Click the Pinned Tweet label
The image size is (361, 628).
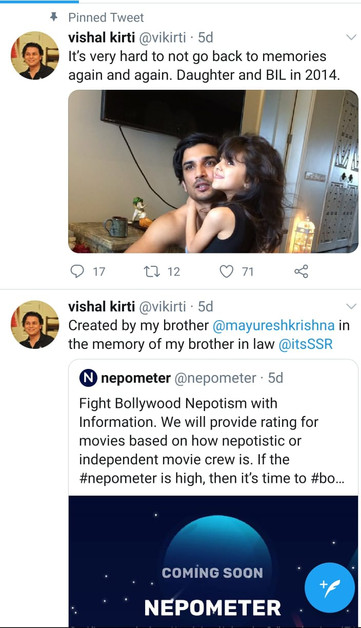106,17
